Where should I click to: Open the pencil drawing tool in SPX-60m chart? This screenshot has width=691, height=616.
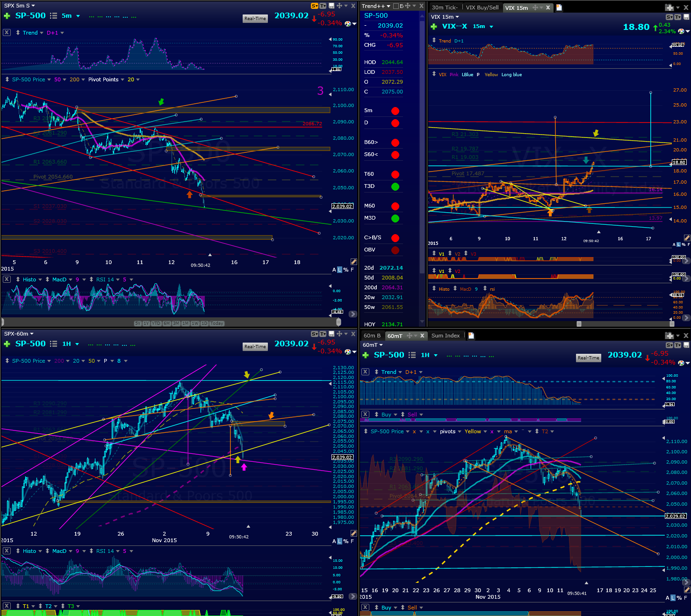click(354, 533)
